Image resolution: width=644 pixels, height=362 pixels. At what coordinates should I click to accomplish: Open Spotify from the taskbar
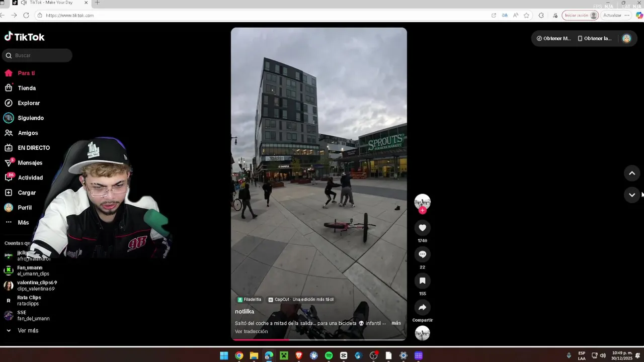pos(329,356)
